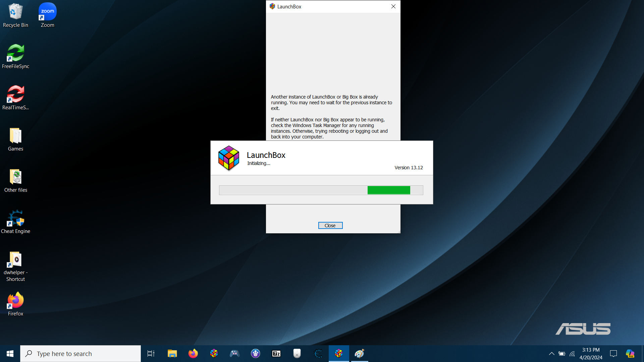Click the game controller taskbar icon

(235, 354)
